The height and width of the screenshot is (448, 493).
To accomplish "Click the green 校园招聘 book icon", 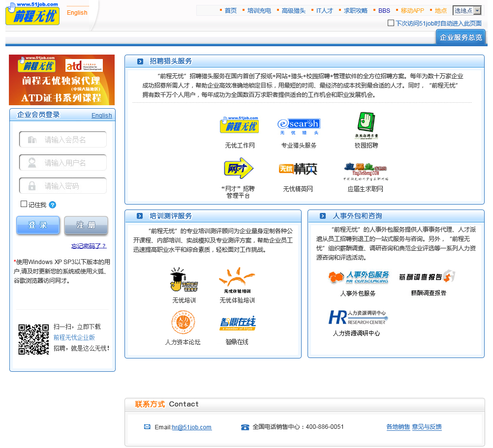I will click(366, 125).
